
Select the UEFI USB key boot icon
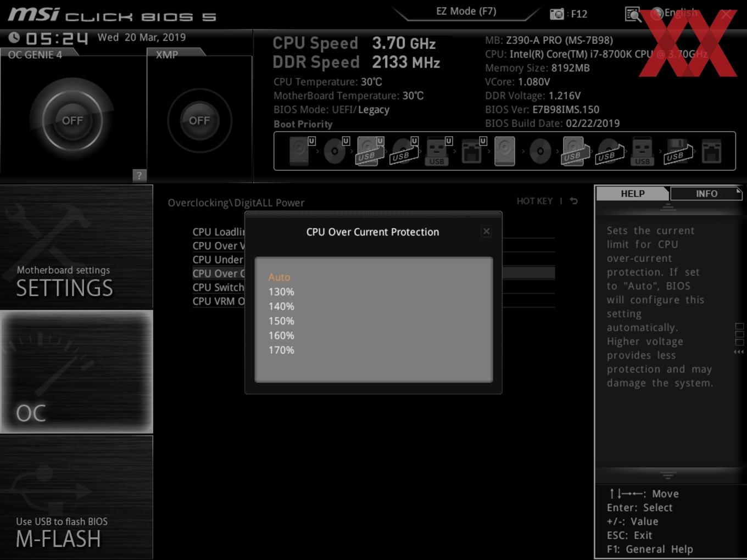pos(438,151)
